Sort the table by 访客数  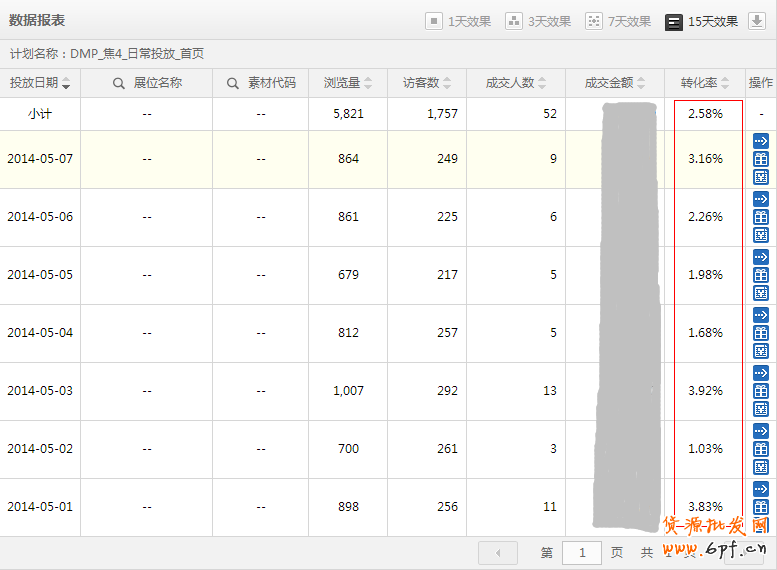[427, 83]
